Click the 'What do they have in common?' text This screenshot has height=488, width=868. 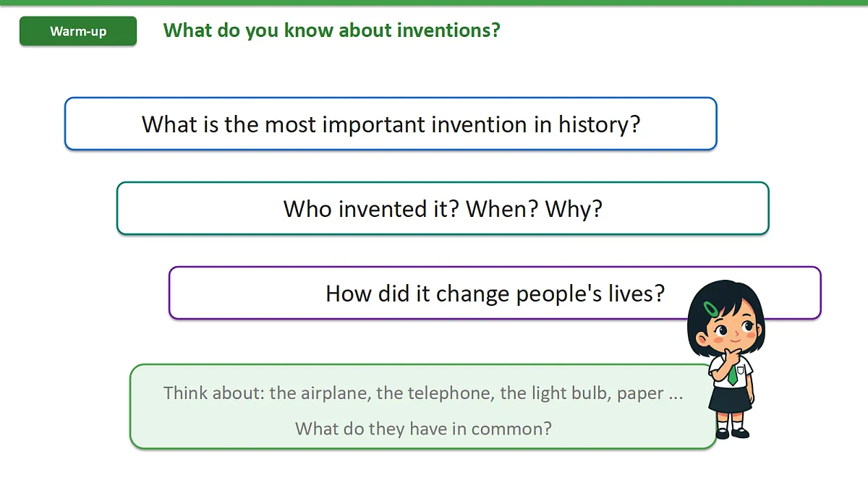tap(423, 429)
